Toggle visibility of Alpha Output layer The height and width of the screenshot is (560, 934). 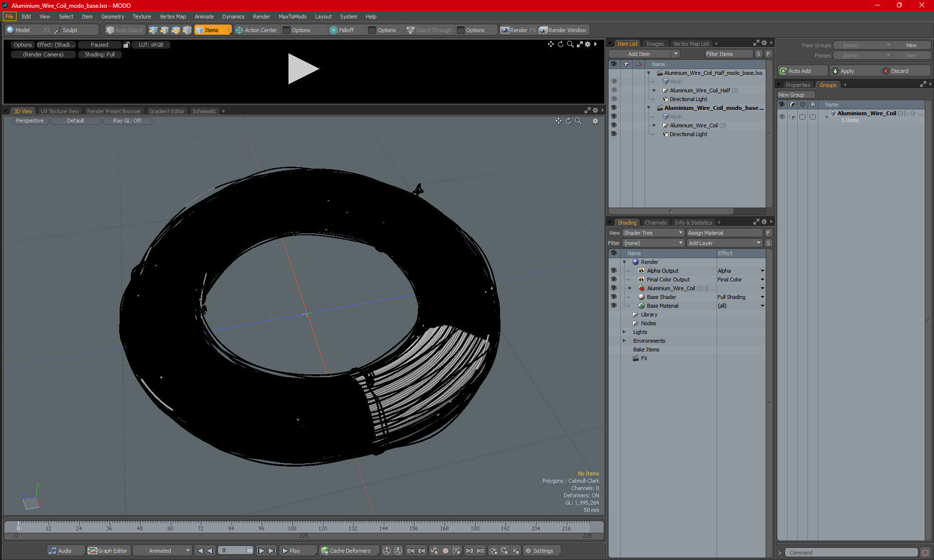click(x=613, y=271)
